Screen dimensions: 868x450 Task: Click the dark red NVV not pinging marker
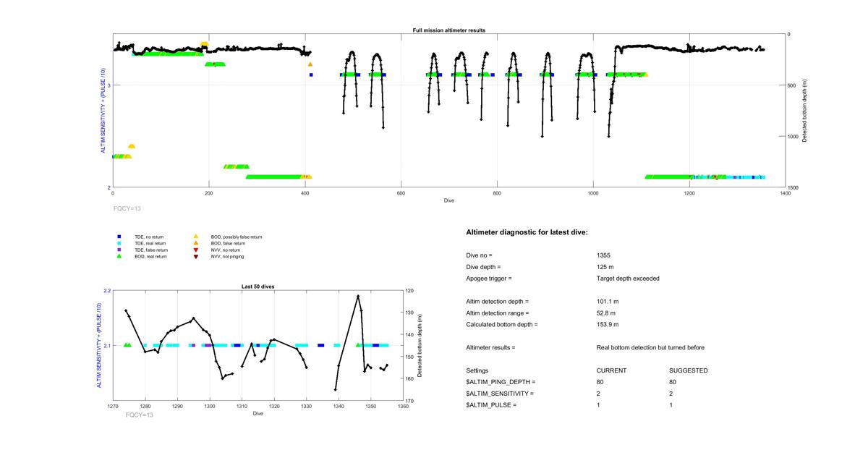[195, 256]
